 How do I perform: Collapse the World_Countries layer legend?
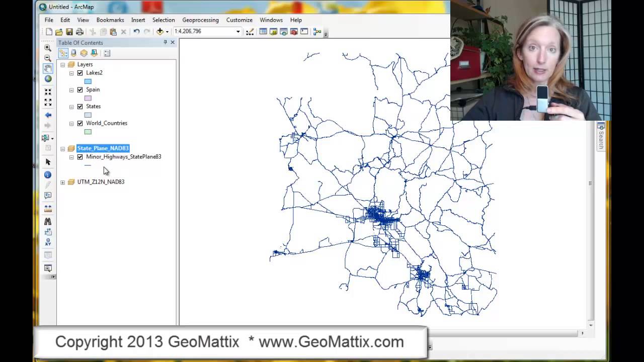pyautogui.click(x=71, y=124)
